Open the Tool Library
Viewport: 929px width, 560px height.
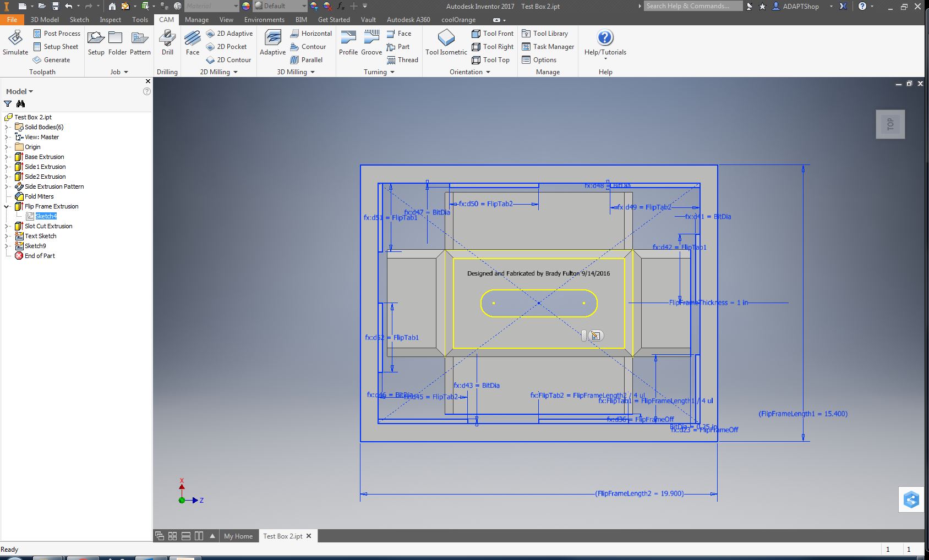(x=545, y=34)
